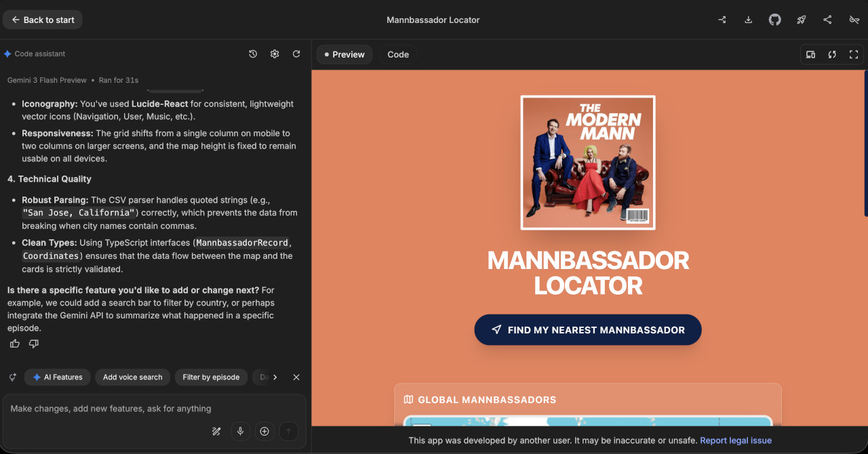Viewport: 868px width, 454px height.
Task: Download the app using the download icon
Action: click(x=749, y=20)
